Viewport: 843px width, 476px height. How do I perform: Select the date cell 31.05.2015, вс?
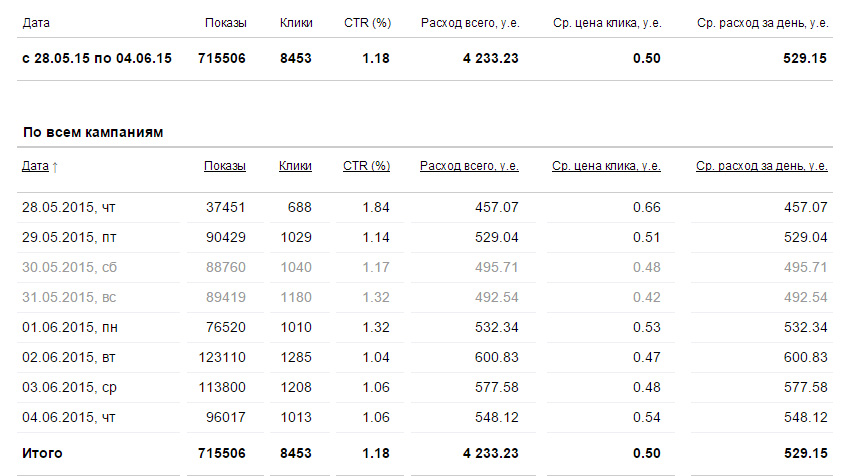click(x=69, y=297)
